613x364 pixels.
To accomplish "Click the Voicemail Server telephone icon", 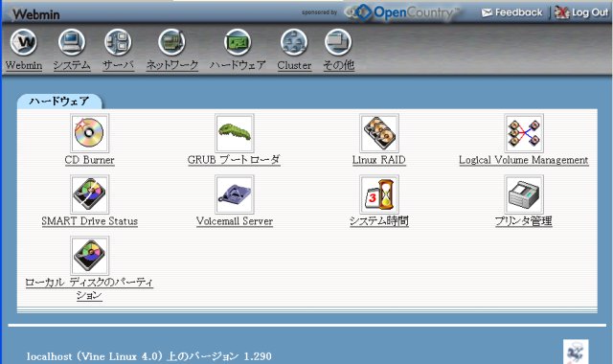I will (234, 193).
